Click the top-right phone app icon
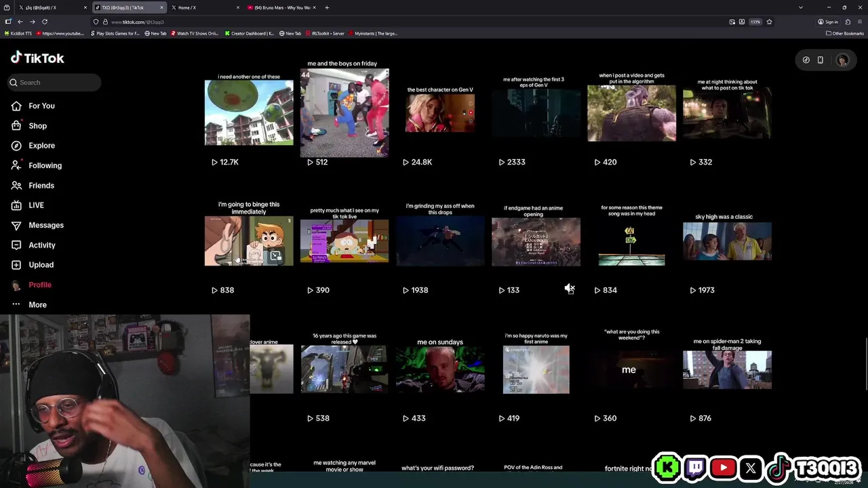This screenshot has width=868, height=488. [820, 60]
